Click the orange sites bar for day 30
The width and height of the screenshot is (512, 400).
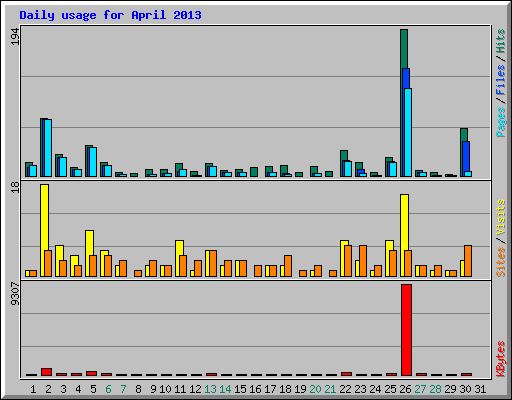click(468, 261)
